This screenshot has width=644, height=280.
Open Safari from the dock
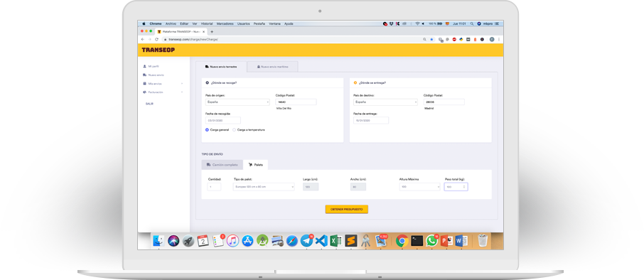pyautogui.click(x=292, y=241)
